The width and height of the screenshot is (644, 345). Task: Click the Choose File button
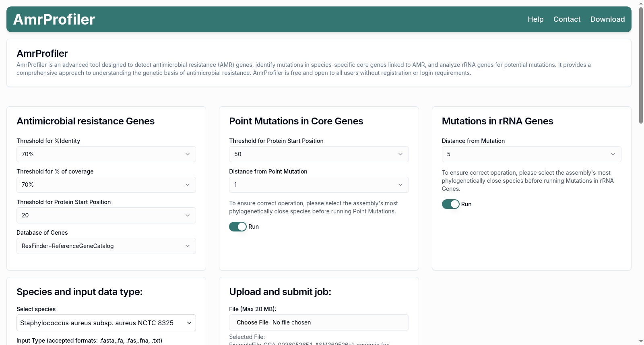point(252,322)
